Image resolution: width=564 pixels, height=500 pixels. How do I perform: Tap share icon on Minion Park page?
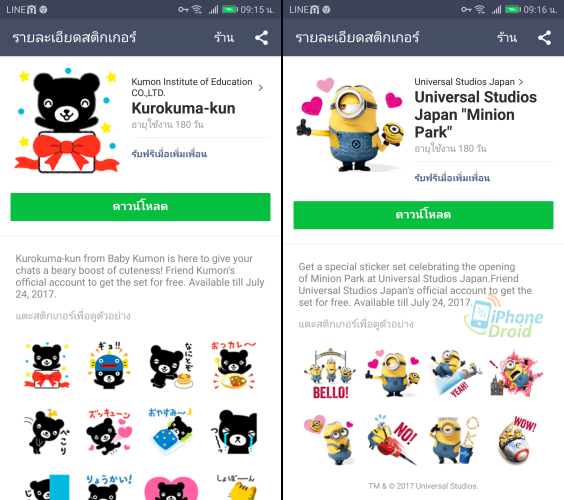pos(544,38)
